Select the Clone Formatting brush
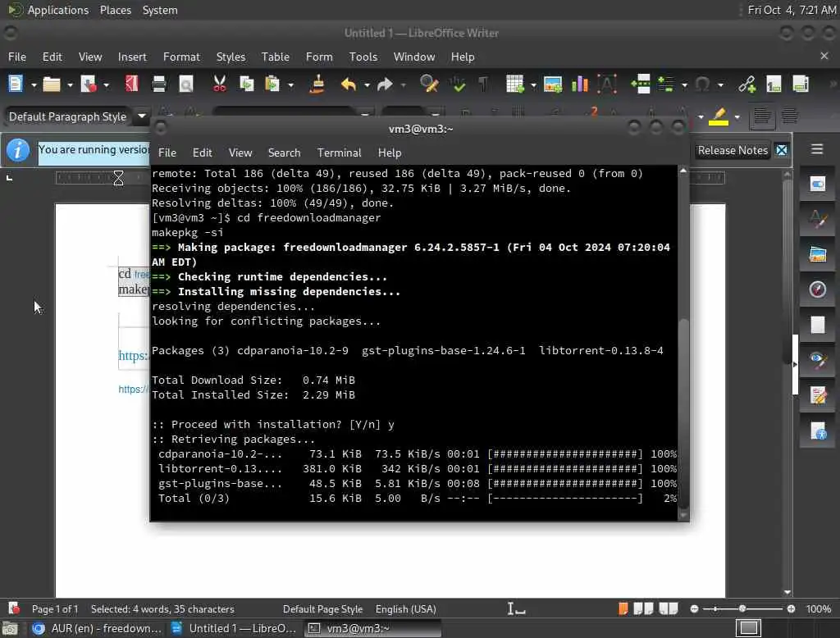 point(317,84)
